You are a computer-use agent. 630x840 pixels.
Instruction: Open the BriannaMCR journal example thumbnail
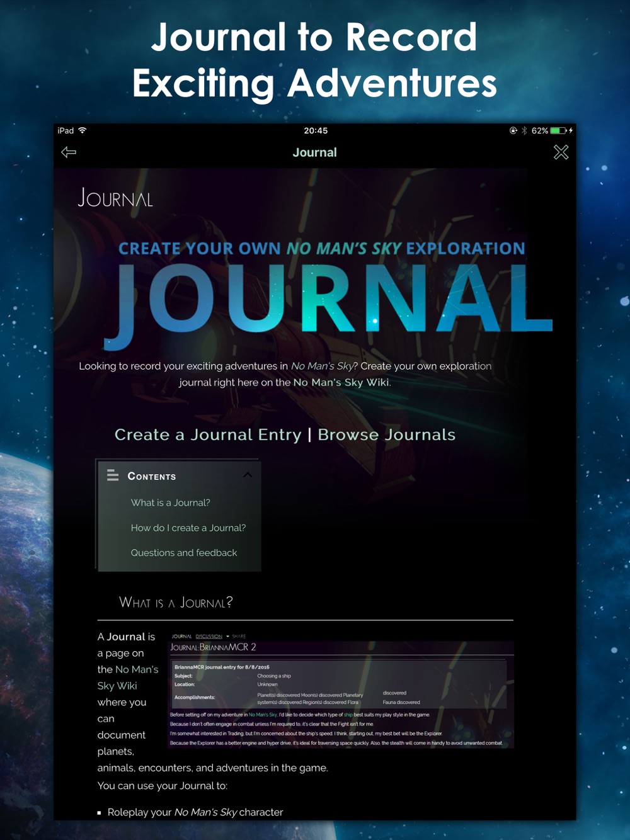[x=342, y=691]
